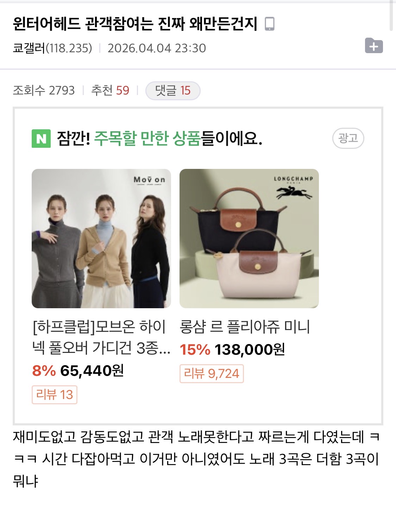Click the author name 쿄갤러(118.235)
This screenshot has width=396, height=532.
coord(52,48)
